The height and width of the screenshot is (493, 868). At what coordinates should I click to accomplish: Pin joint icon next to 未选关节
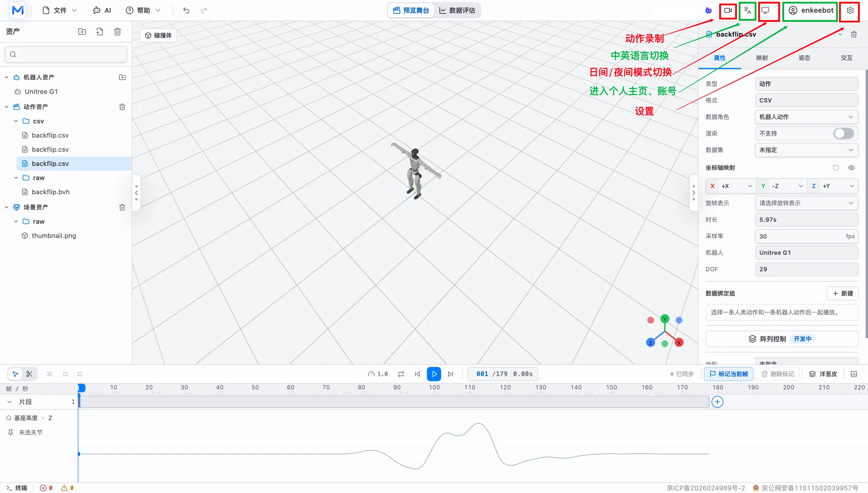11,432
